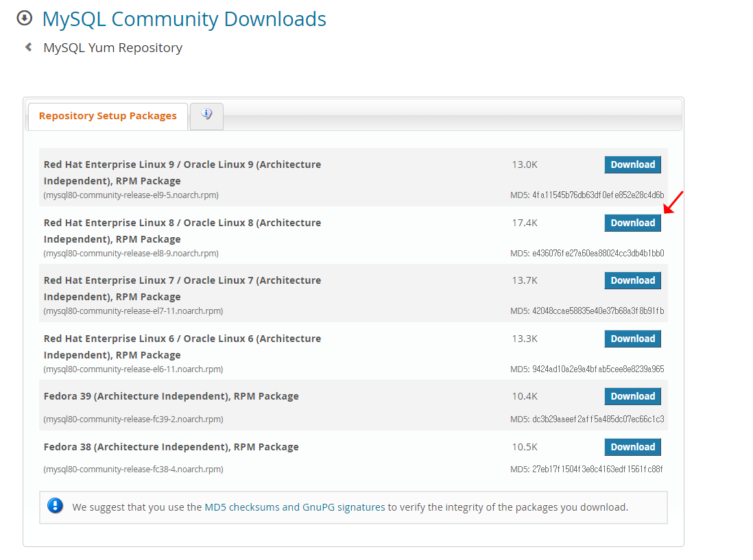Click the MD5 hash starting with dc3b29aa
The width and height of the screenshot is (753, 560).
pos(598,419)
